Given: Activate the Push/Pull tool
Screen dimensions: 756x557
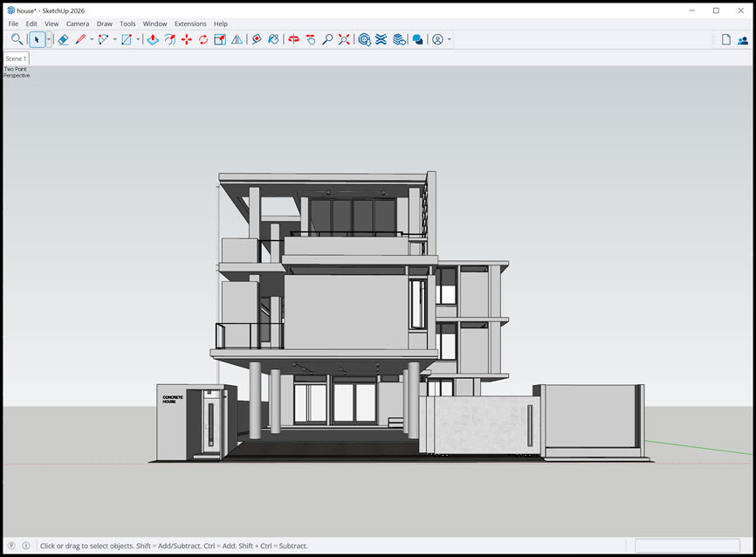Looking at the screenshot, I should pyautogui.click(x=153, y=39).
